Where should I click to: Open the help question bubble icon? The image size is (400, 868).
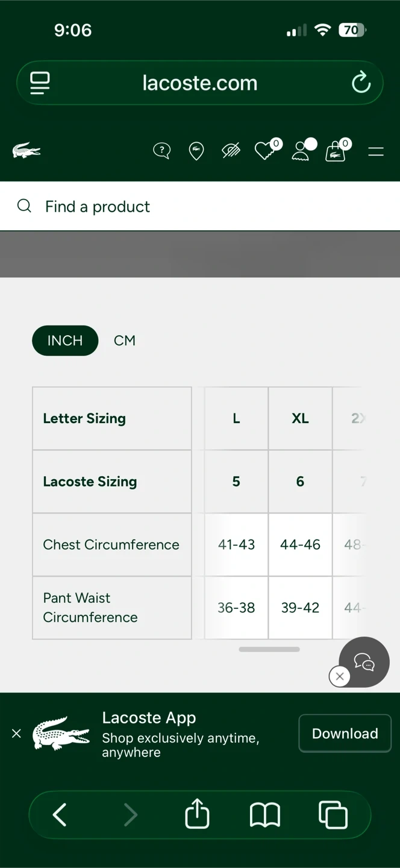coord(161,151)
